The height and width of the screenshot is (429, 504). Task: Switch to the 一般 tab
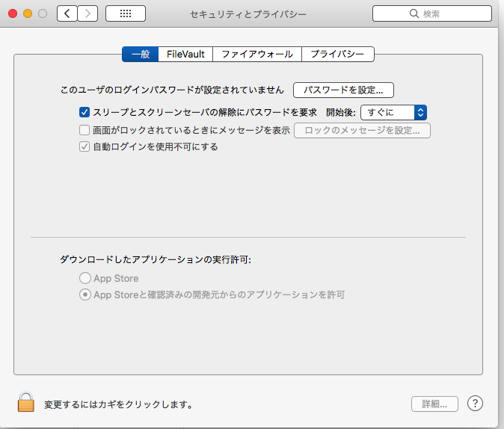141,54
